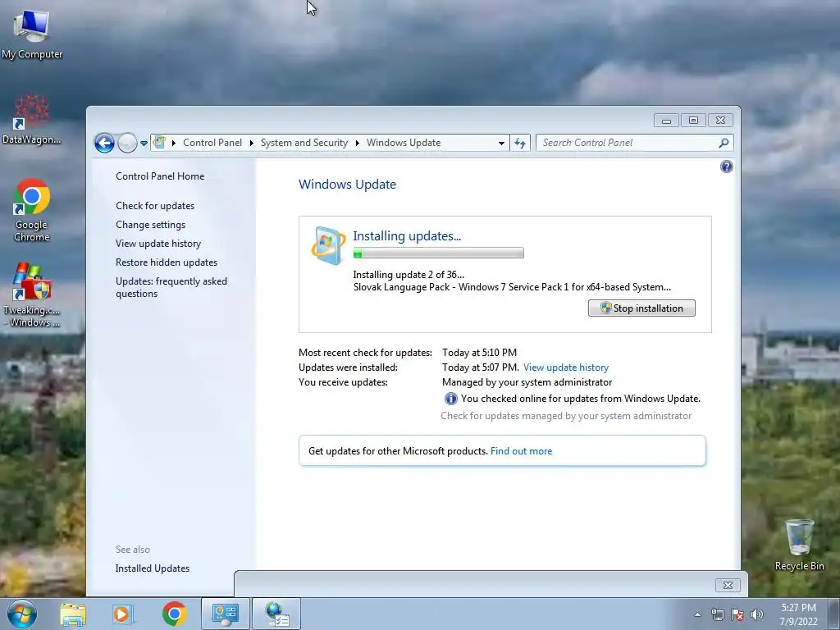
Task: Open the DataWagon desktop shortcut
Action: (32, 119)
